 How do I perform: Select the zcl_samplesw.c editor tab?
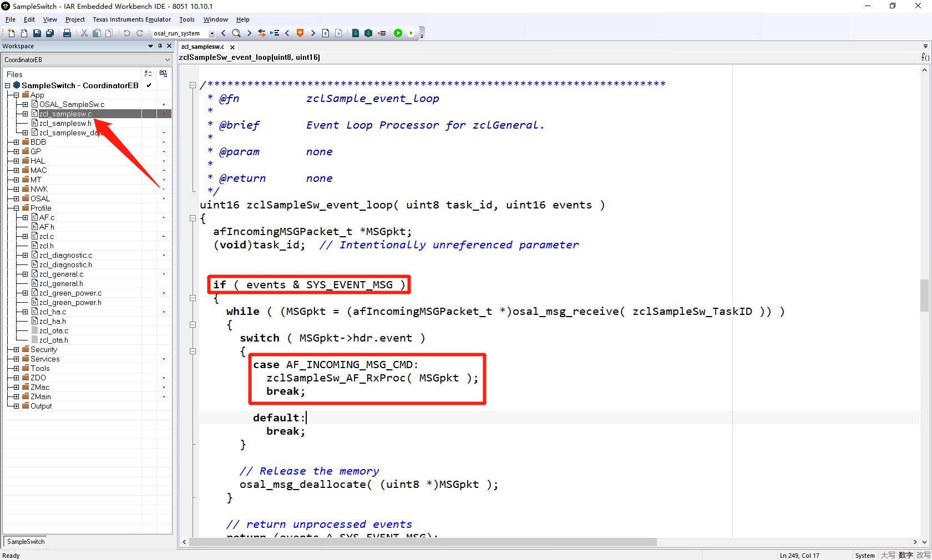coord(203,47)
